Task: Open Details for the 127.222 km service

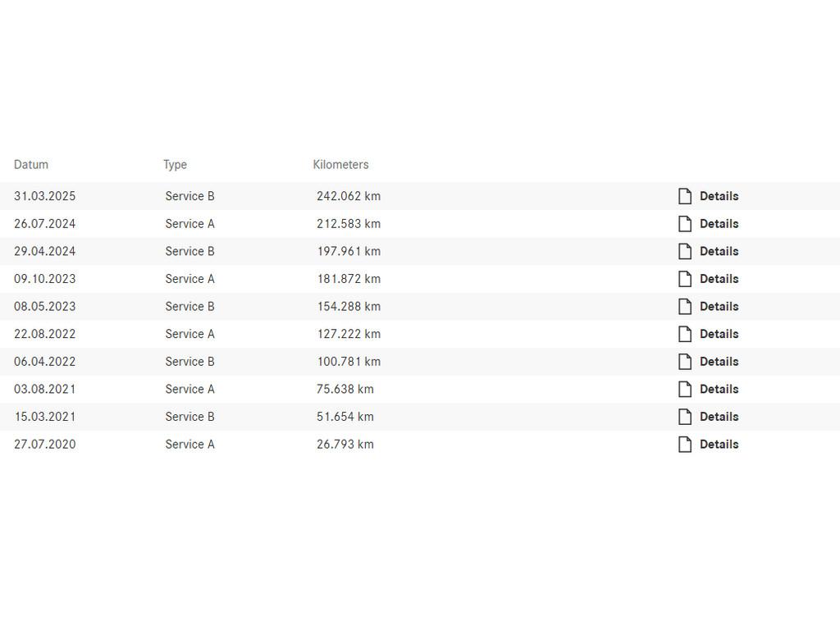Action: pyautogui.click(x=719, y=334)
